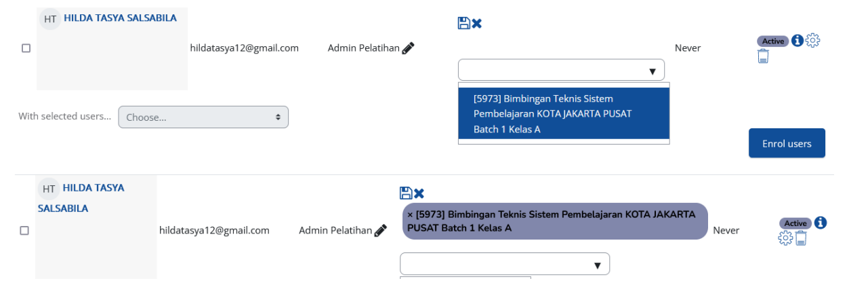Open the "With selected users" Choose dropdown

coord(203,117)
